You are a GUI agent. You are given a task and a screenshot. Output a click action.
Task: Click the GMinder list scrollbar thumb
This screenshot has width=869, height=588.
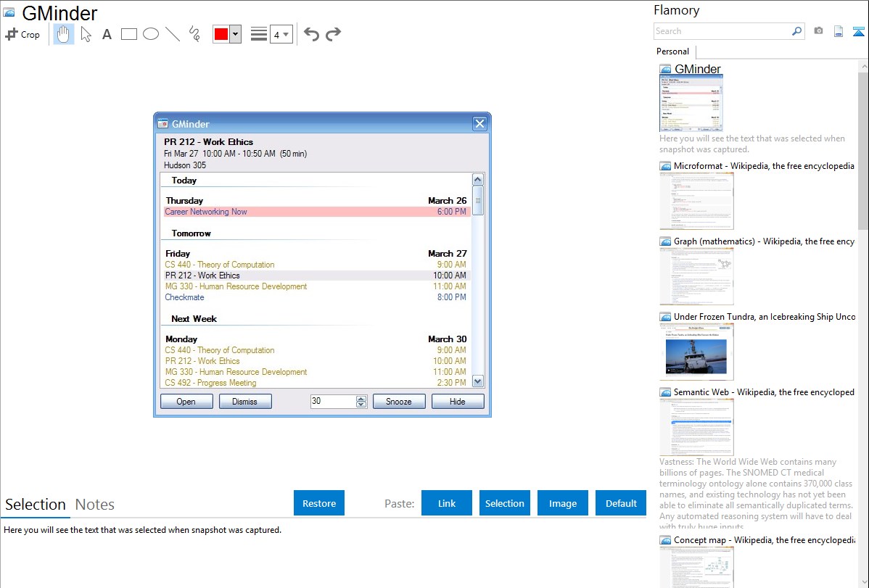click(478, 201)
